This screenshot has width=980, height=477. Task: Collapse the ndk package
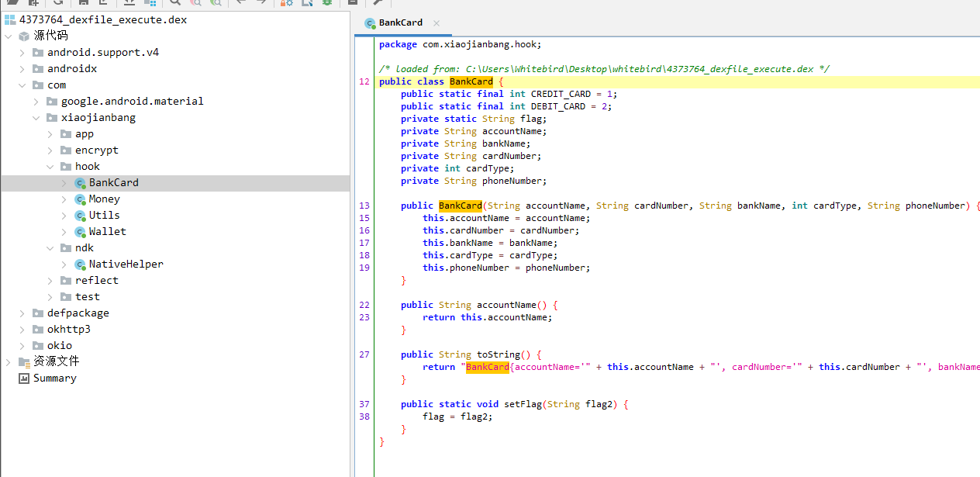[50, 248]
